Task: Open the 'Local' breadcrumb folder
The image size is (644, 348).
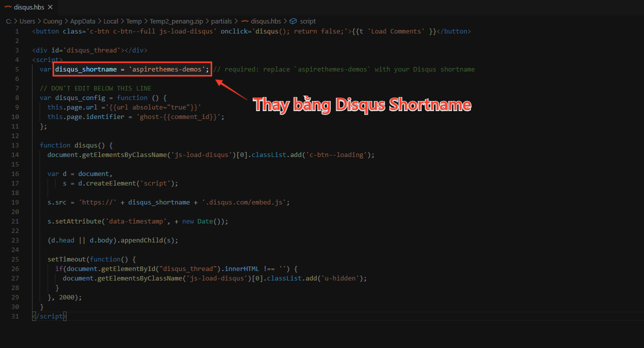Action: pos(111,21)
